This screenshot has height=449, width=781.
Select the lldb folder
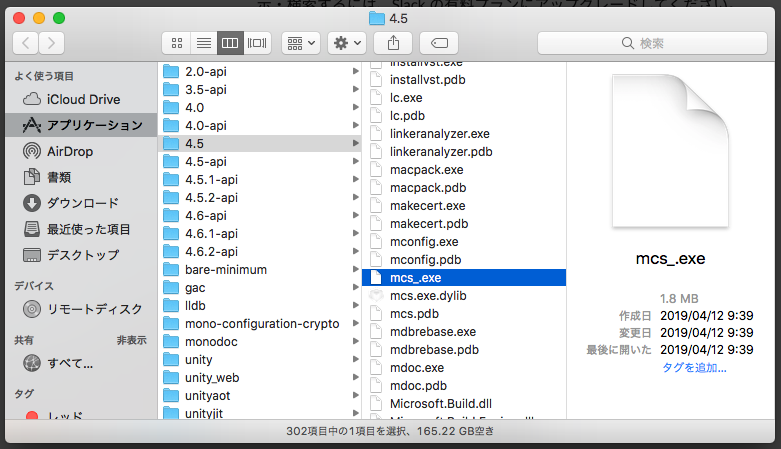click(261, 305)
